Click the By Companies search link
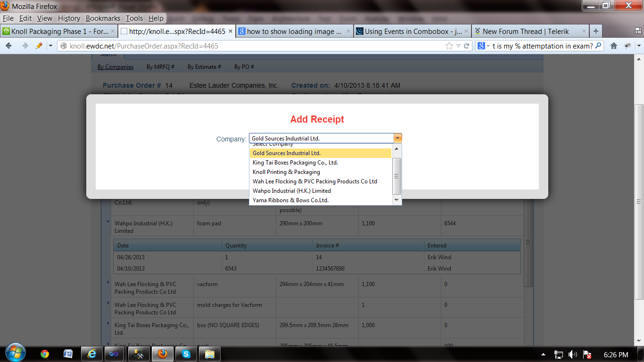 (x=116, y=67)
